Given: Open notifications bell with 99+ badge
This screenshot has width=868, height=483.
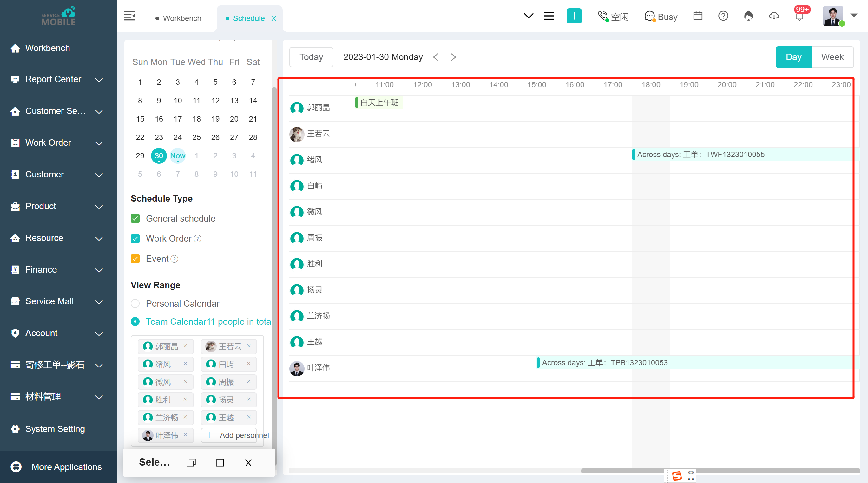Looking at the screenshot, I should pyautogui.click(x=799, y=16).
